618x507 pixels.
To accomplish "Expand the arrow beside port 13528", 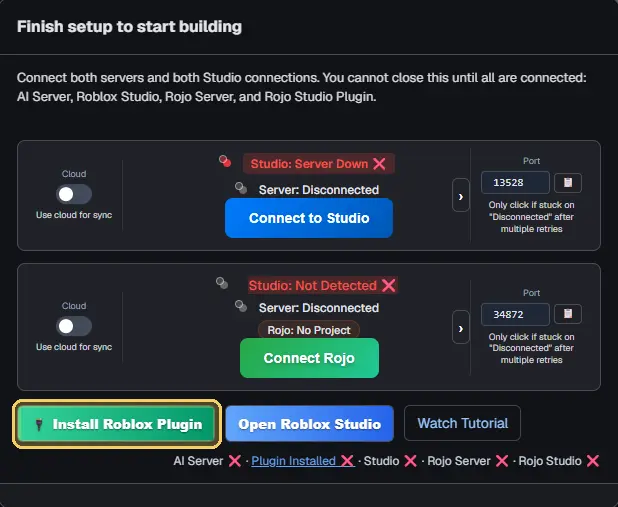I will point(461,196).
